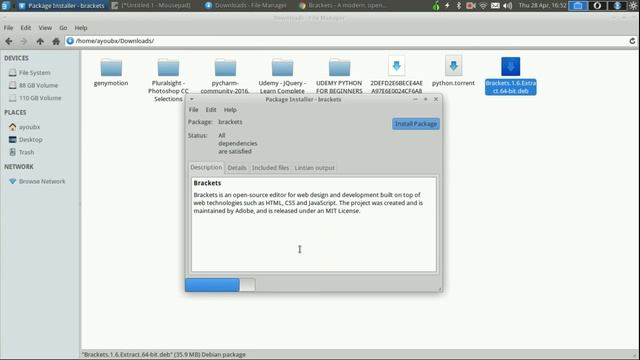Click the green tray icon beside the power icon
This screenshot has width=640, height=360.
click(436, 6)
